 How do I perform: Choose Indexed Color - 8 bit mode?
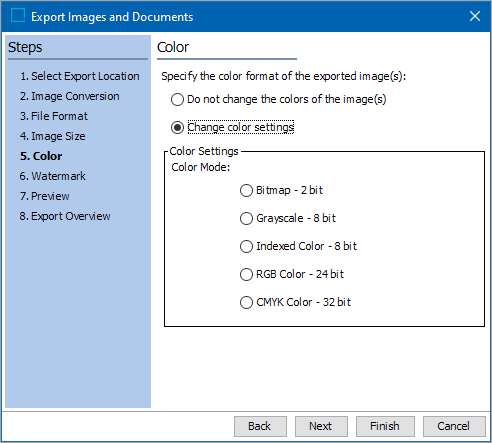click(246, 246)
